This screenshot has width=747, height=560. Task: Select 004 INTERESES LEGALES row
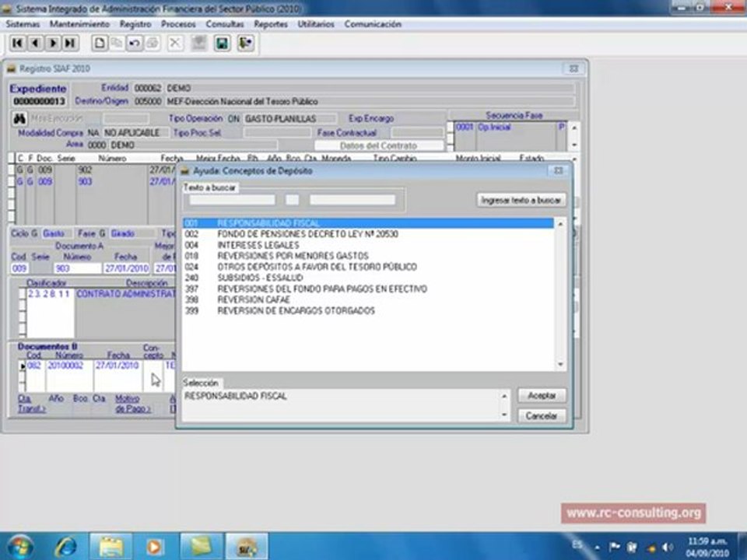[x=368, y=245]
